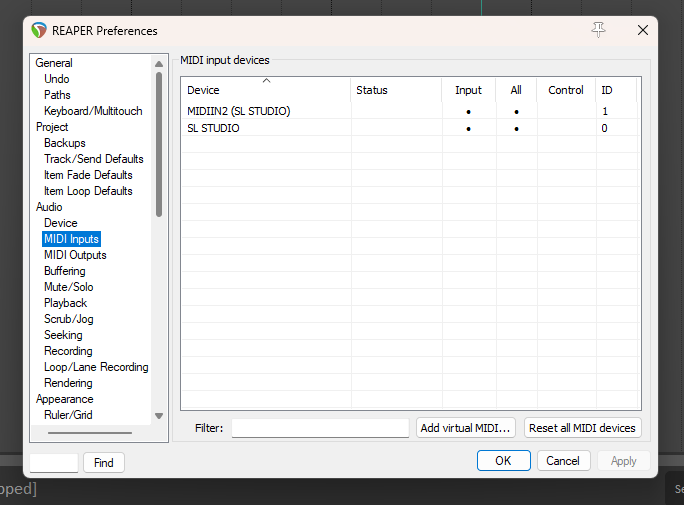This screenshot has height=505, width=684.
Task: Open Keyboard/Multitouch preferences page
Action: 93,111
